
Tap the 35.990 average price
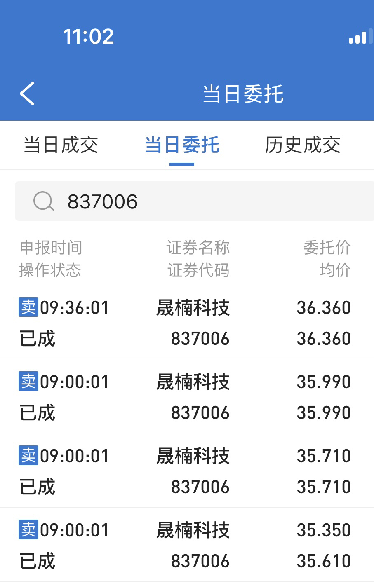(x=324, y=413)
